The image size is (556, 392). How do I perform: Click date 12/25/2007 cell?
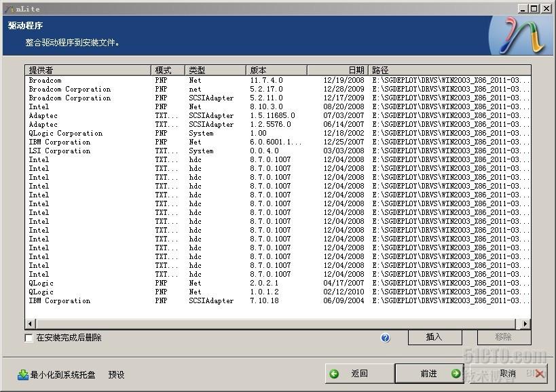click(x=344, y=142)
